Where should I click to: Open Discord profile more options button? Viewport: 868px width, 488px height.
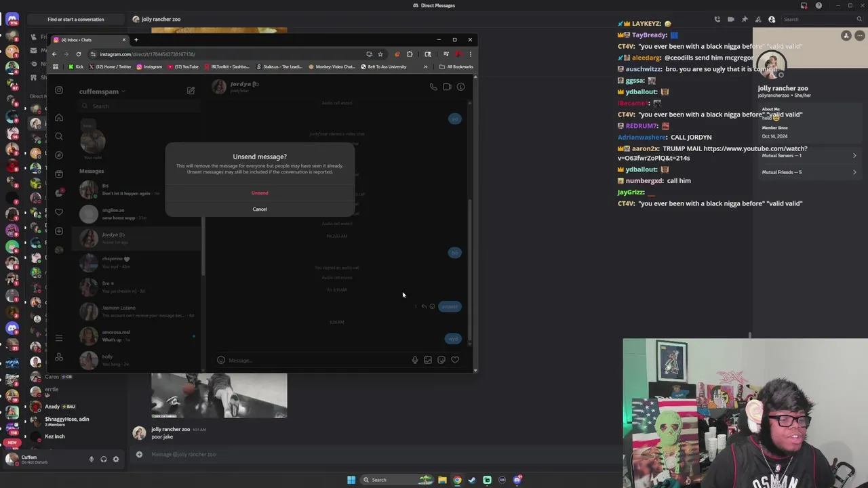pyautogui.click(x=859, y=35)
